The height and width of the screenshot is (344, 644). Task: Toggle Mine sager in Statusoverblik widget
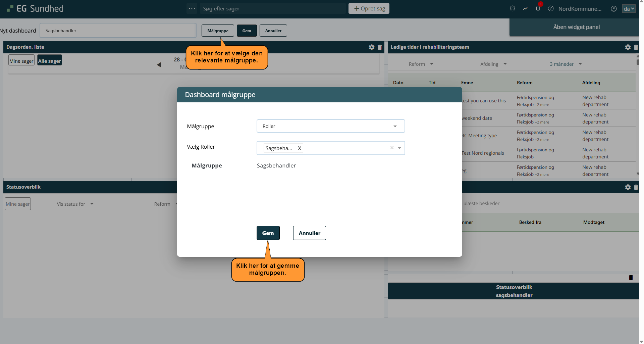18,204
